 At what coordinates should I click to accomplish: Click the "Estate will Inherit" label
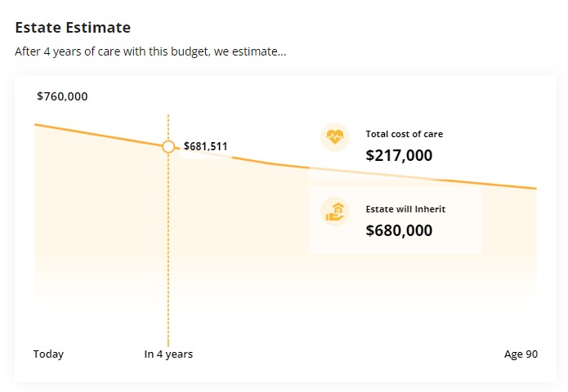pyautogui.click(x=405, y=209)
